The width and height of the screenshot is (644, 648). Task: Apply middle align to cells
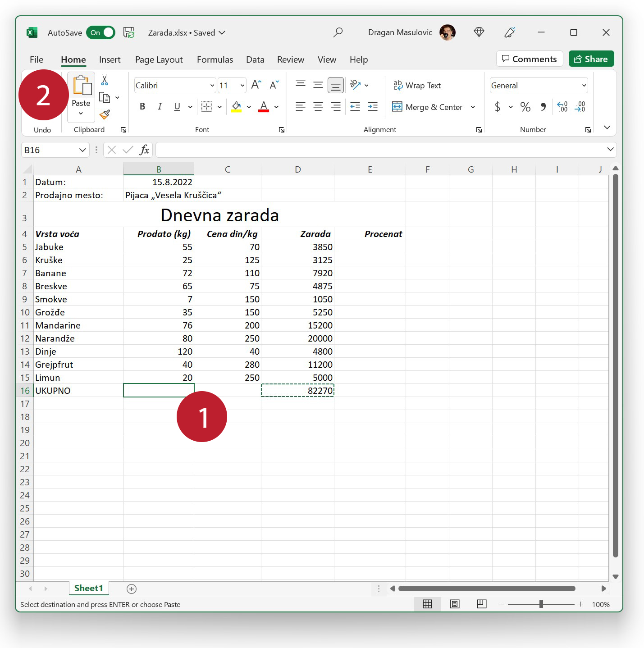tap(318, 85)
